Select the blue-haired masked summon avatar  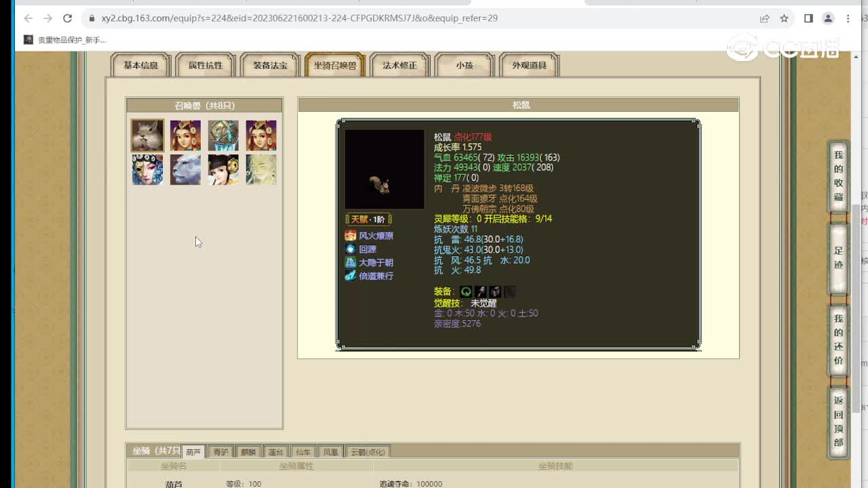(147, 169)
